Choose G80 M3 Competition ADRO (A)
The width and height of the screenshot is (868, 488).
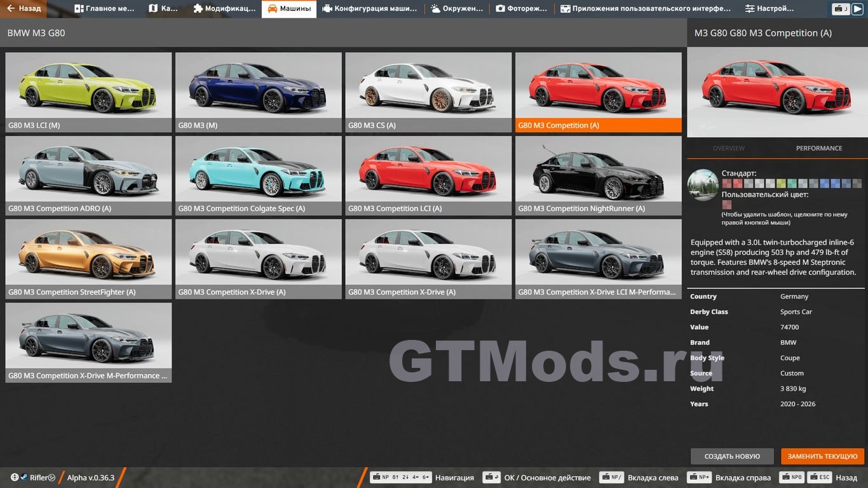pos(88,176)
